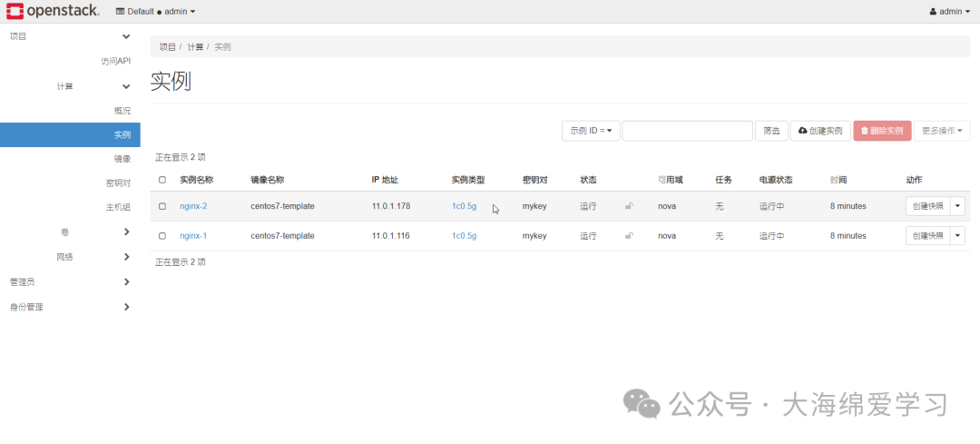Click the OpenStack logo
This screenshot has width=980, height=444.
[53, 11]
